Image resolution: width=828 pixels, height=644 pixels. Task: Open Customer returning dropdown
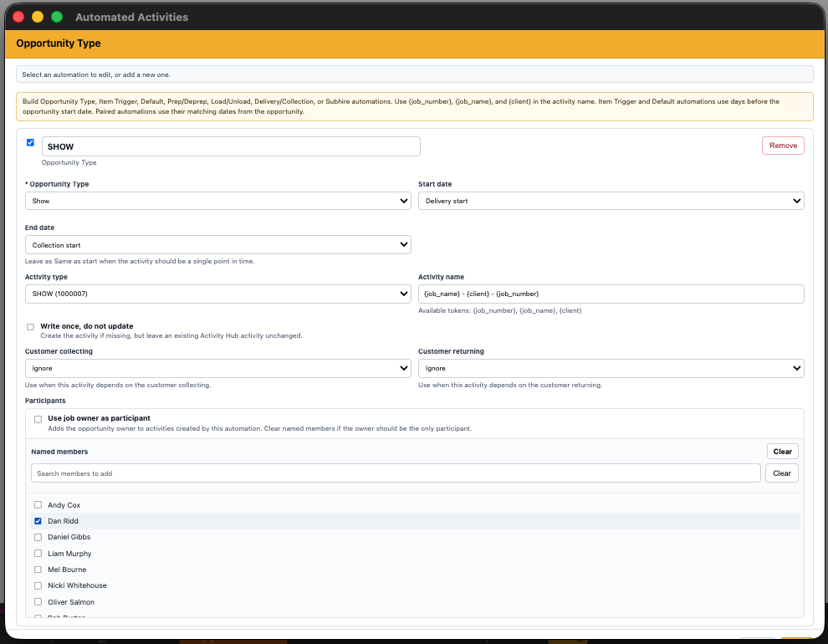pyautogui.click(x=611, y=369)
